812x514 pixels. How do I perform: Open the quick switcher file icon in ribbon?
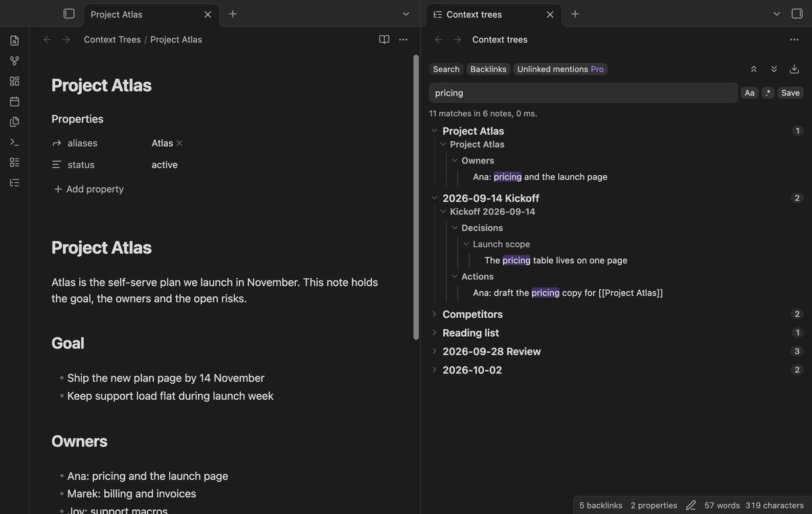14,41
